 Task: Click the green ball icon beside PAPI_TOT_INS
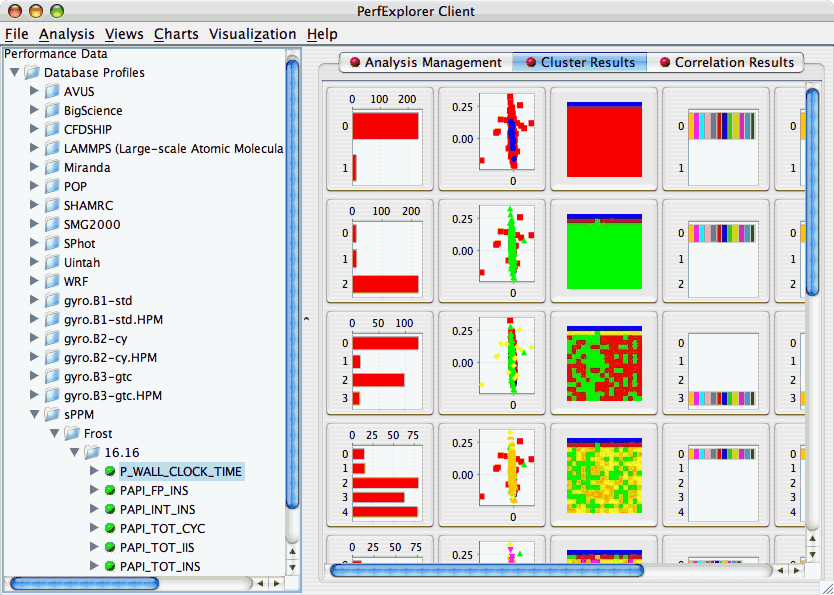[110, 566]
